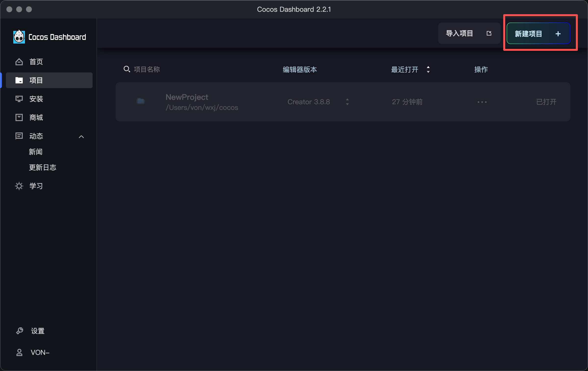Click the Cocos Dashboard logo icon
Image resolution: width=588 pixels, height=371 pixels.
[19, 37]
